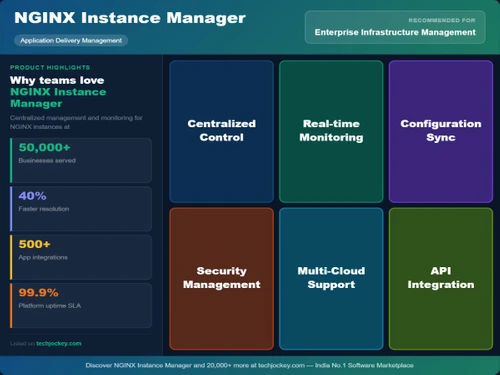Click the Platform uptime SLA caption
The height and width of the screenshot is (375, 500).
click(50, 306)
